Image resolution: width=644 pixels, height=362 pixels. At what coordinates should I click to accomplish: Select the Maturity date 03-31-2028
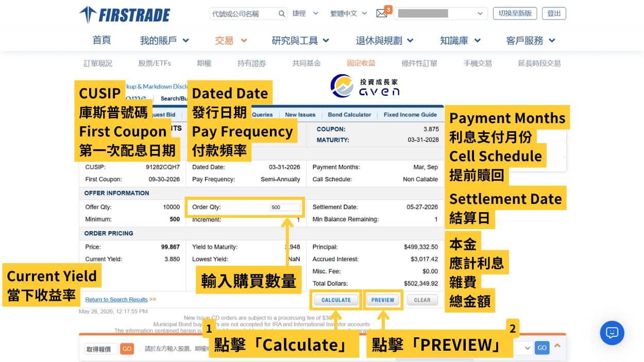[423, 140]
